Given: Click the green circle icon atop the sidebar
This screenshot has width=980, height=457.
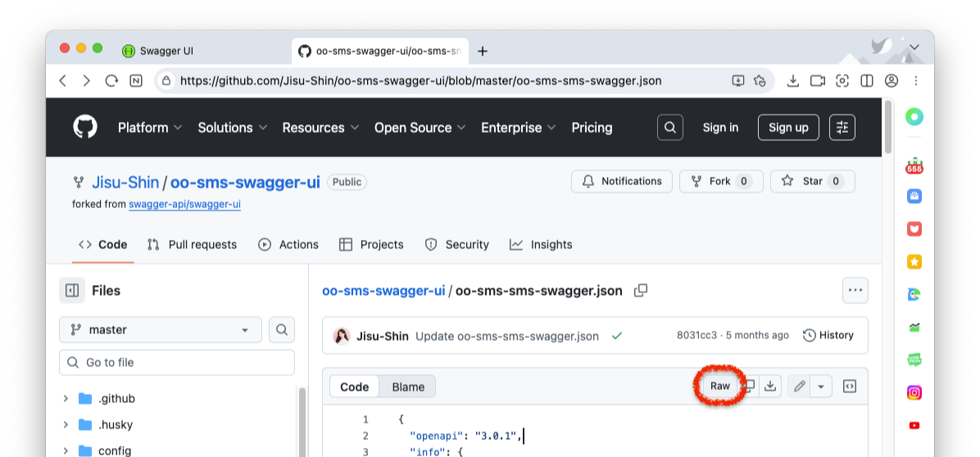Looking at the screenshot, I should [x=914, y=117].
